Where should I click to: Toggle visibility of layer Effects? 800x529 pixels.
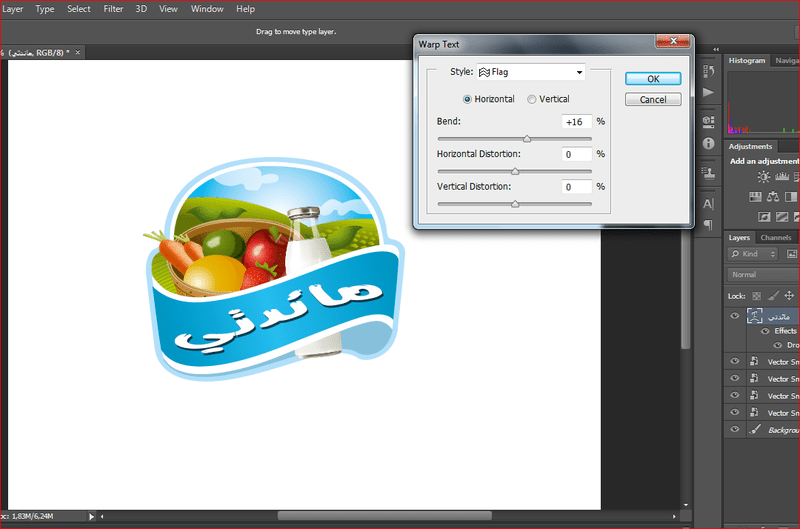[765, 331]
